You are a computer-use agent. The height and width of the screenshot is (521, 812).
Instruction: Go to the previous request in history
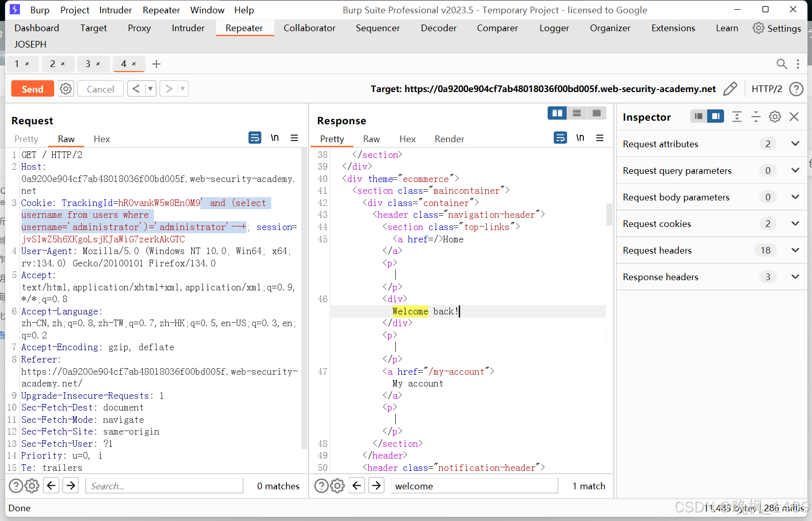coord(136,89)
